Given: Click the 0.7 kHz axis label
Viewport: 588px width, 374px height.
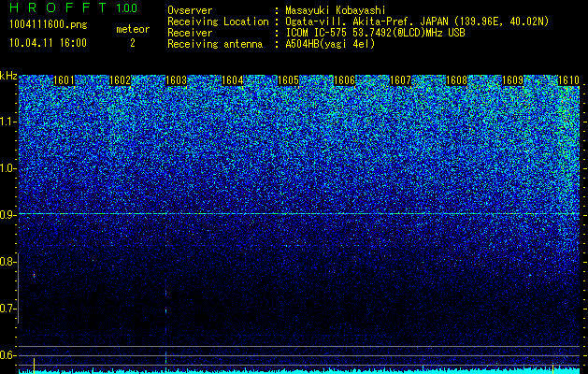Looking at the screenshot, I should (x=7, y=309).
